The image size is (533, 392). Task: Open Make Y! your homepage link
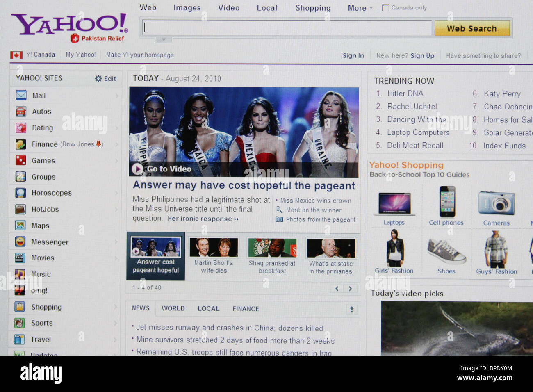[140, 55]
